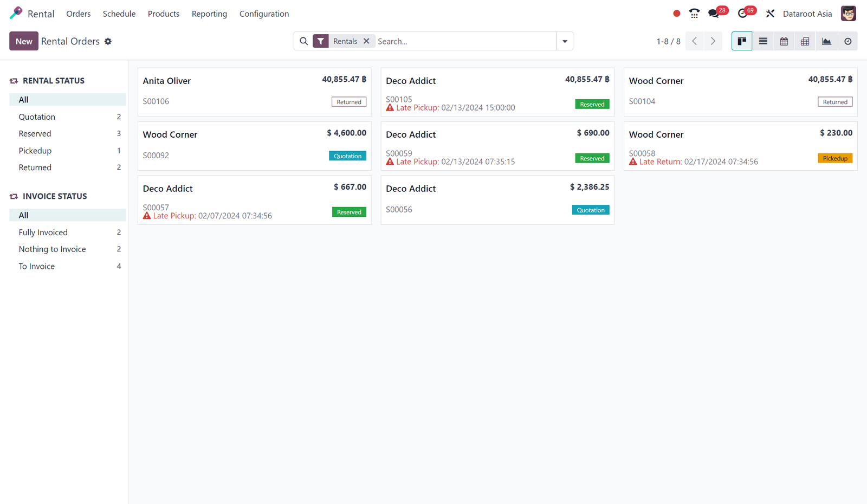Click the red recording status dot
This screenshot has height=504, width=867.
tap(677, 14)
